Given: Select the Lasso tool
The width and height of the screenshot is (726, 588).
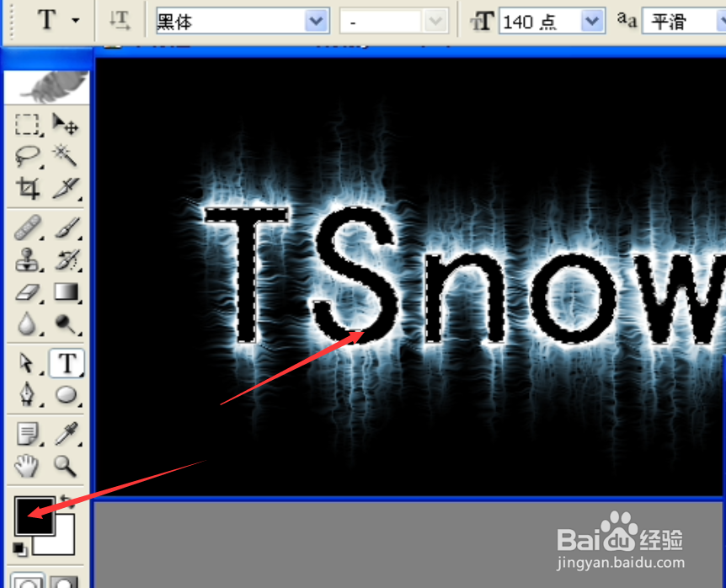Looking at the screenshot, I should point(27,156).
